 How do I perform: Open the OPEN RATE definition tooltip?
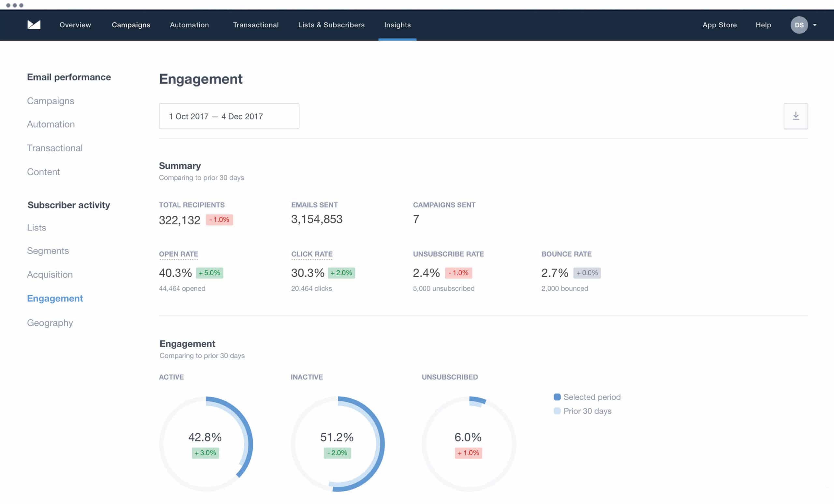pyautogui.click(x=179, y=254)
